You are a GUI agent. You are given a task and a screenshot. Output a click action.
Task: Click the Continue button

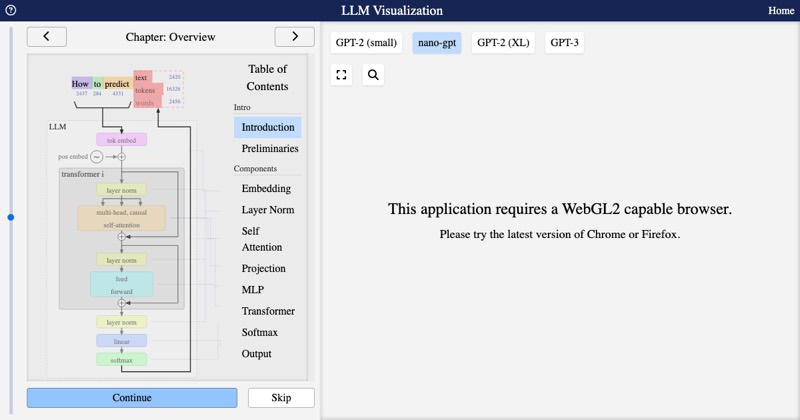coord(132,398)
